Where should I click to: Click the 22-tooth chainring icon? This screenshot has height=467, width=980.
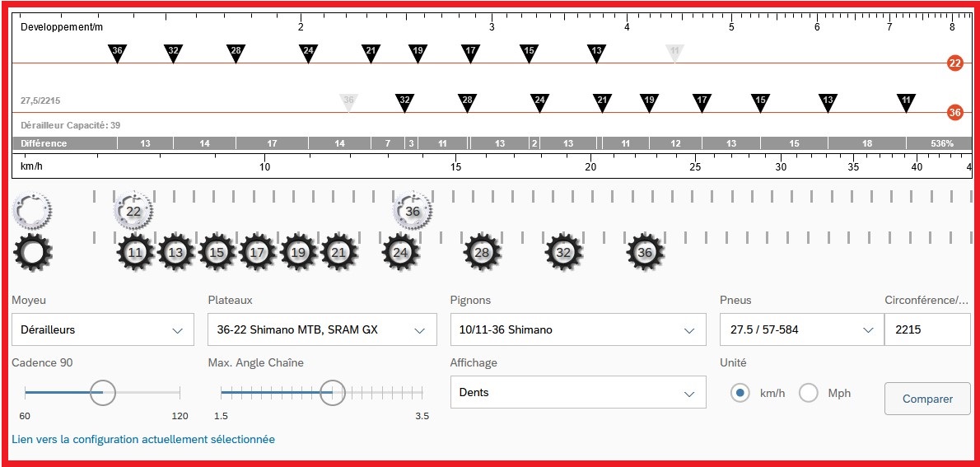133,212
